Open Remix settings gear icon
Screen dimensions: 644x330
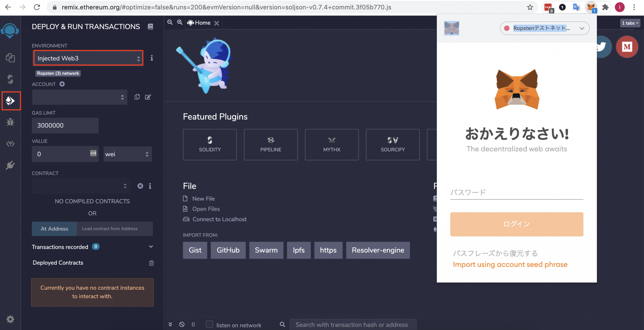tap(10, 319)
